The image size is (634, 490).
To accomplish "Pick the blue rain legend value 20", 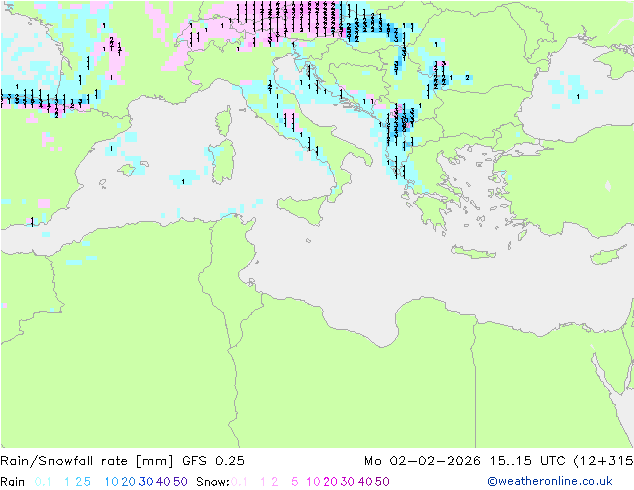I will click(128, 482).
